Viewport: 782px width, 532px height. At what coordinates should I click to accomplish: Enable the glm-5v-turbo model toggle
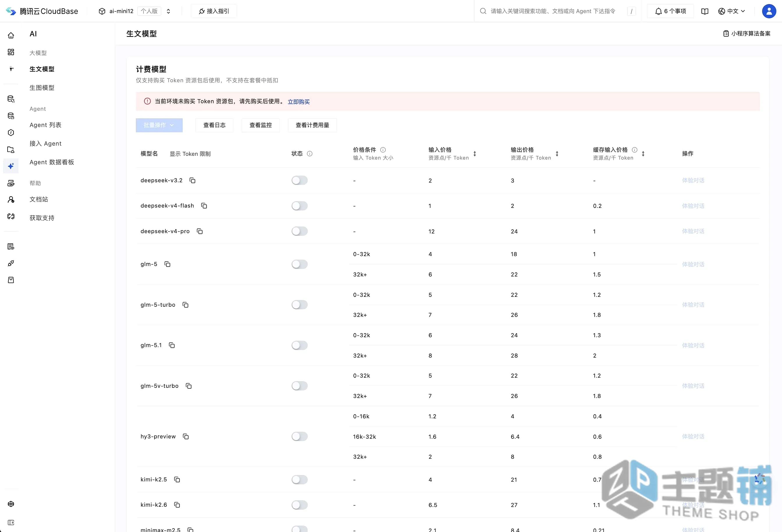[x=299, y=386]
